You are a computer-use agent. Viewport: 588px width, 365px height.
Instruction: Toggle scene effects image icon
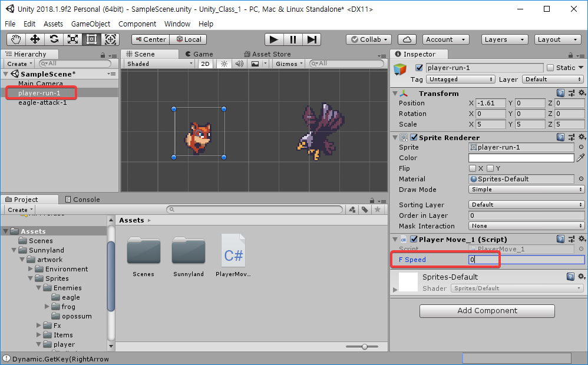coord(255,64)
